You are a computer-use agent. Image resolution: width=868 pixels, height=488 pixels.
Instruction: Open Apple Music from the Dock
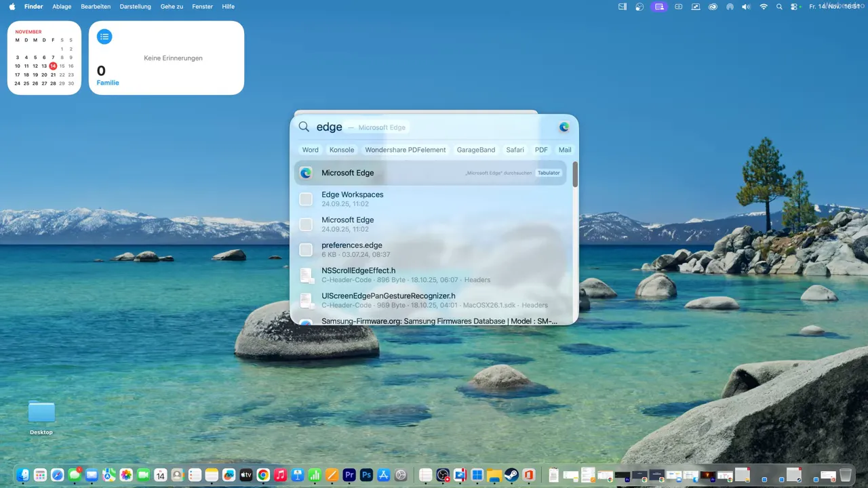click(x=280, y=474)
